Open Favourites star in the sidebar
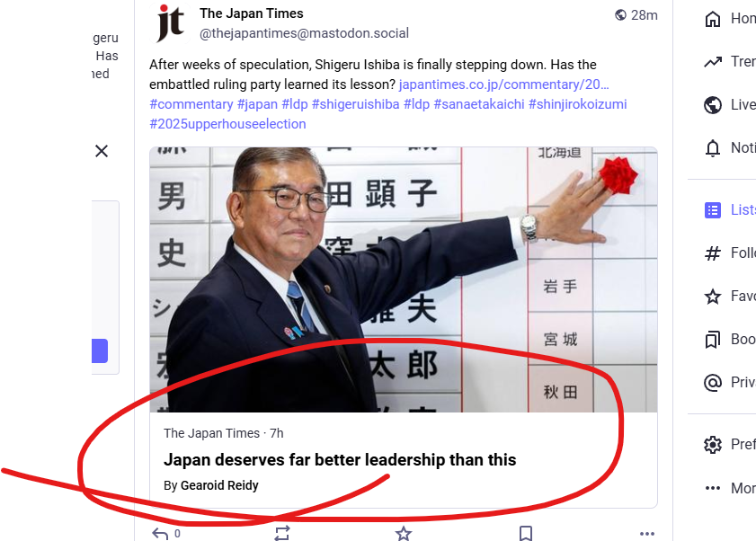This screenshot has width=756, height=541. click(x=713, y=296)
